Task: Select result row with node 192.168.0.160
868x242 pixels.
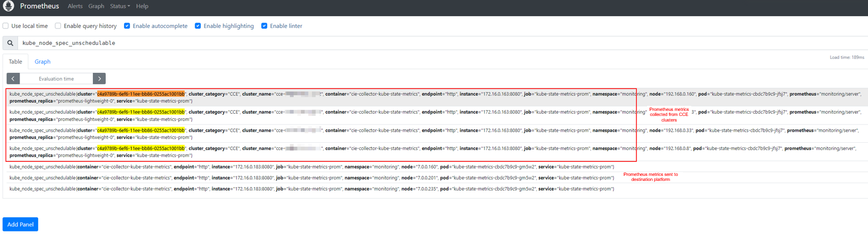Action: point(434,97)
